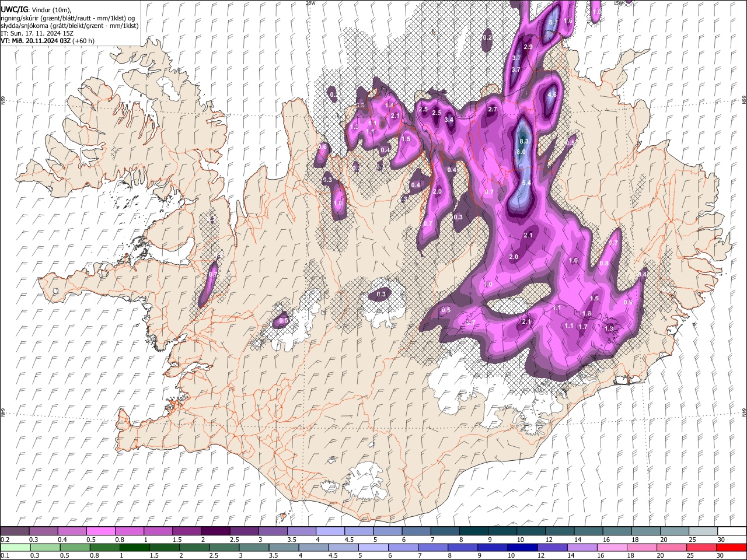Select the 5.4 precipitation label
The width and height of the screenshot is (747, 560).
click(526, 183)
